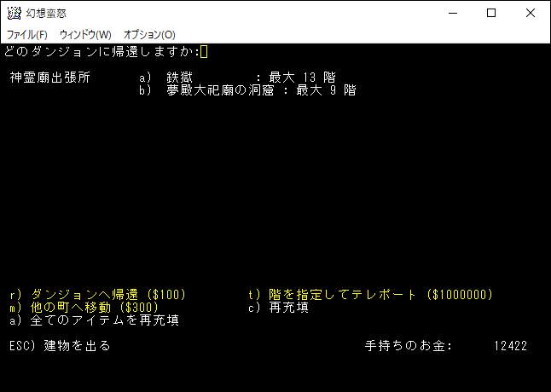Choose c) 再充填 command
The width and height of the screenshot is (551, 392).
pos(278,308)
